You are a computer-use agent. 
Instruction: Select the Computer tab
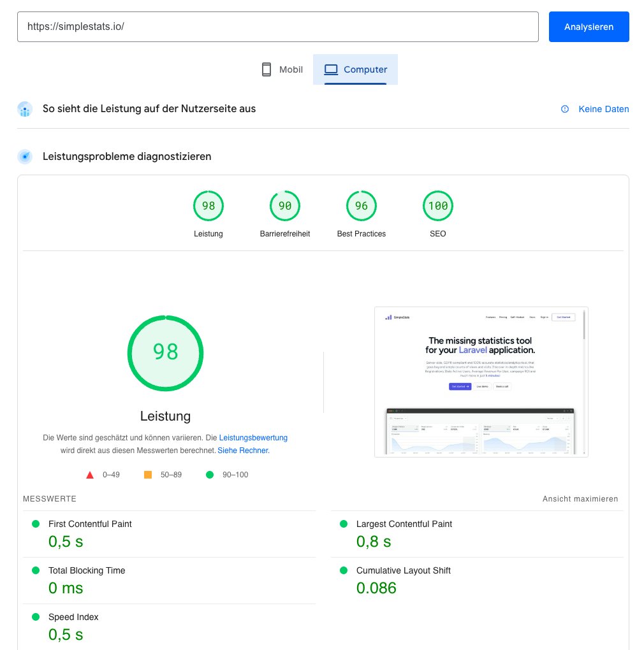(355, 69)
